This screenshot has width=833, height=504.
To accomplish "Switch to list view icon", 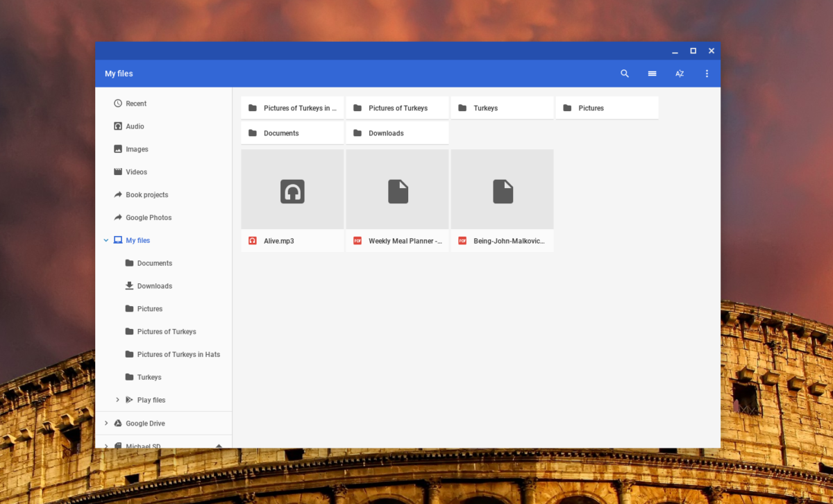I will click(x=653, y=74).
